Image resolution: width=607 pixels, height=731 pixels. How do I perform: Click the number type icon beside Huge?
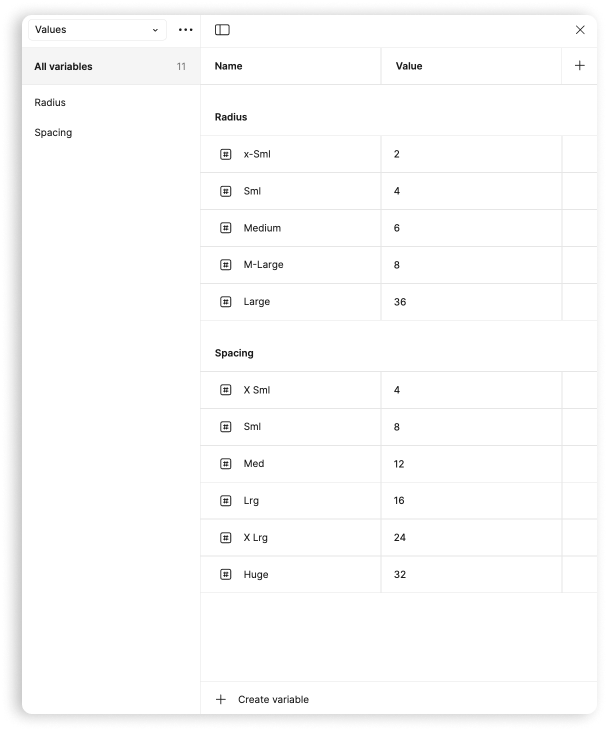pos(226,575)
